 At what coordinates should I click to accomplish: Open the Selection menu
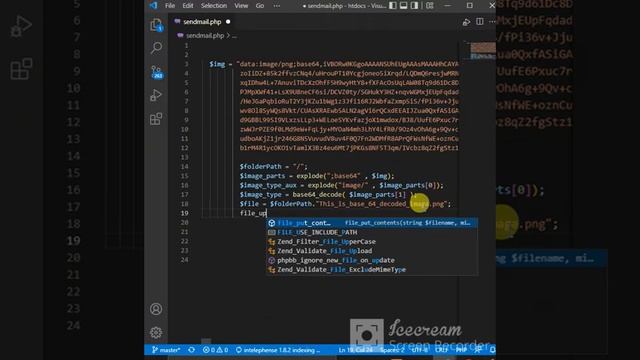coord(213,6)
